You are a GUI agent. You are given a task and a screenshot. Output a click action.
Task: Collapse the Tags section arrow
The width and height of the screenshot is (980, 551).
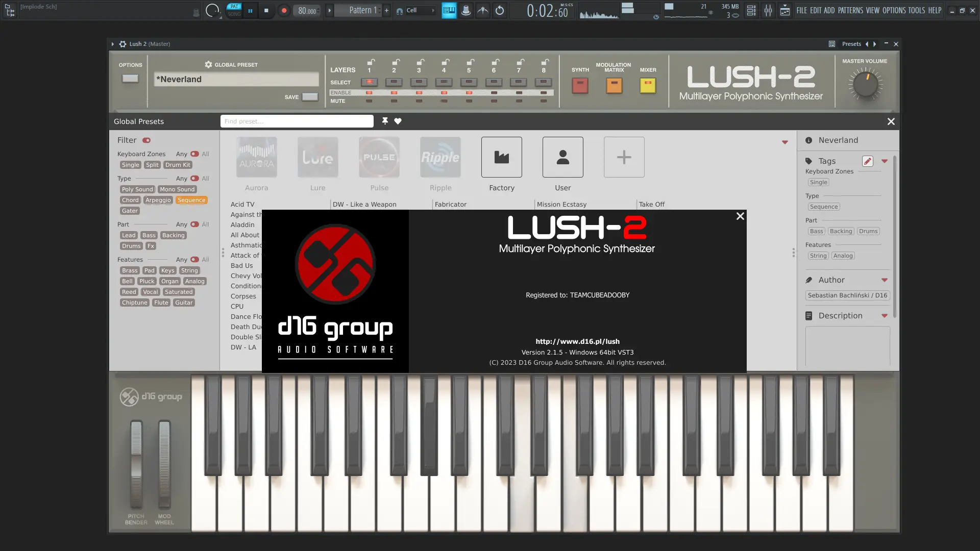885,161
